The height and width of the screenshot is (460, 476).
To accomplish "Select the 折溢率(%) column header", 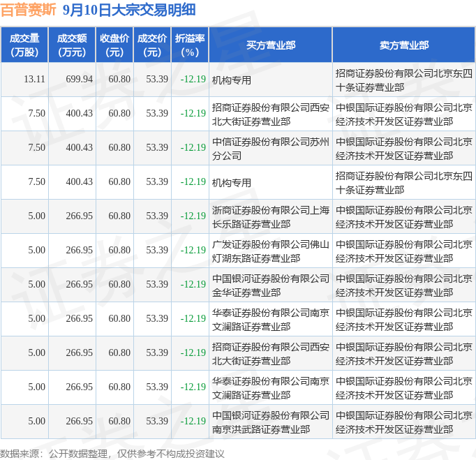I will pyautogui.click(x=190, y=45).
